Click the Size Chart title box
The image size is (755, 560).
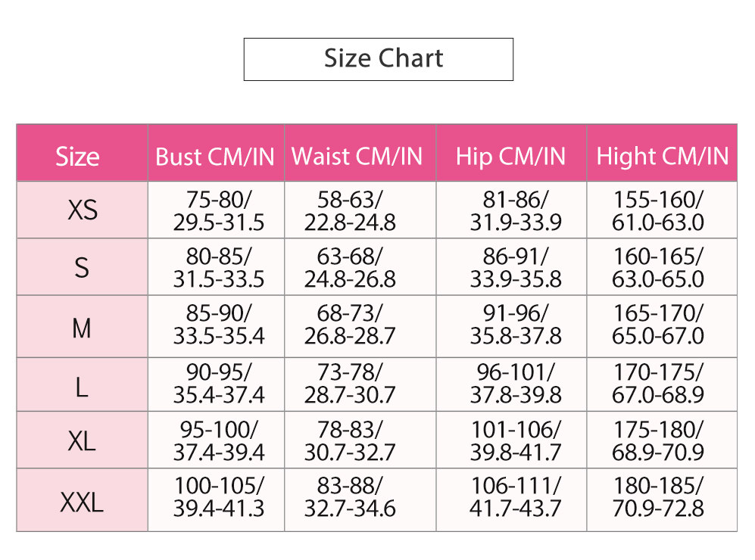pos(379,59)
